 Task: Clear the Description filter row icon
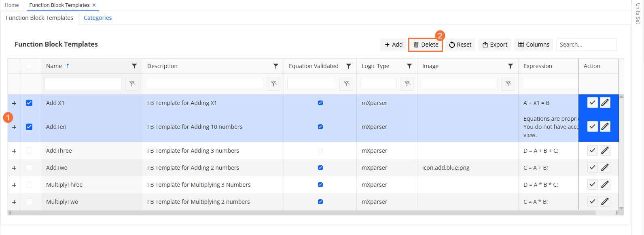pyautogui.click(x=273, y=84)
